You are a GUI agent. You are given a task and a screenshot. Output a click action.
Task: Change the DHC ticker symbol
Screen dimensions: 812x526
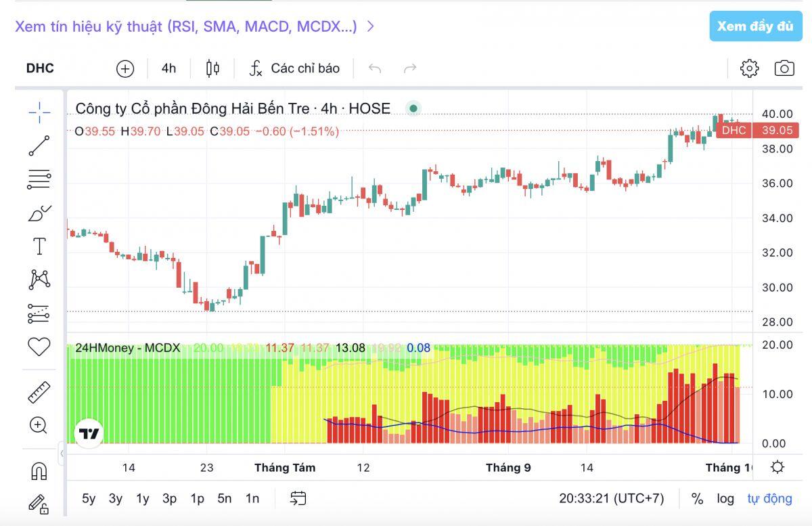(40, 68)
